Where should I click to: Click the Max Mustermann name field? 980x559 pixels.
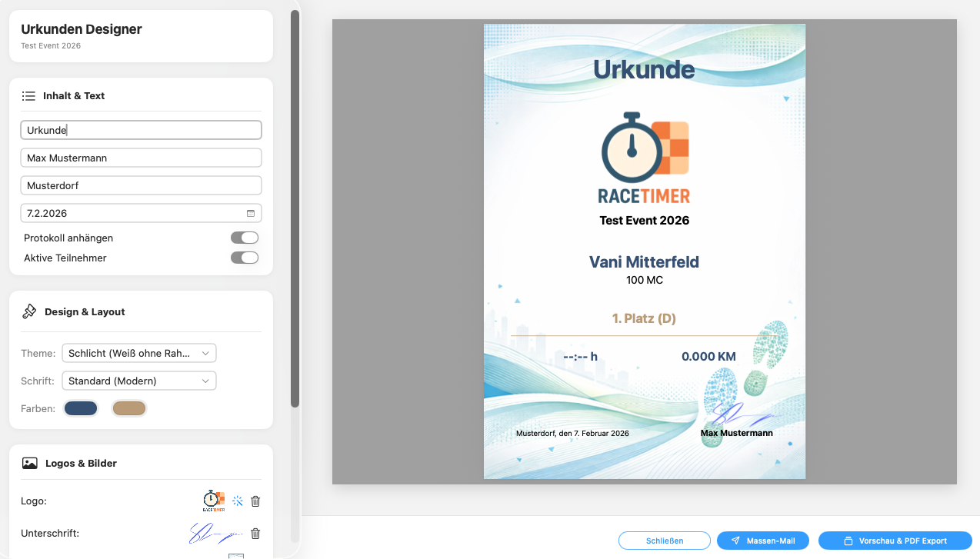point(142,158)
